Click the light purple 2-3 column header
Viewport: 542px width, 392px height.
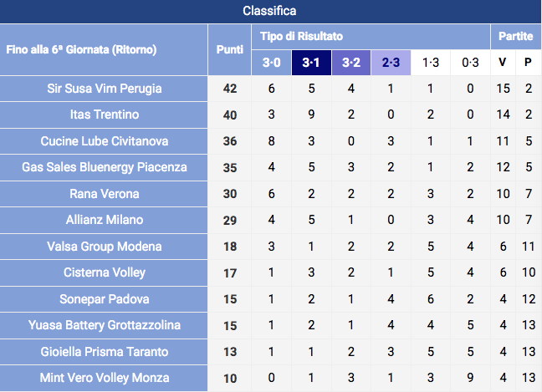click(391, 63)
